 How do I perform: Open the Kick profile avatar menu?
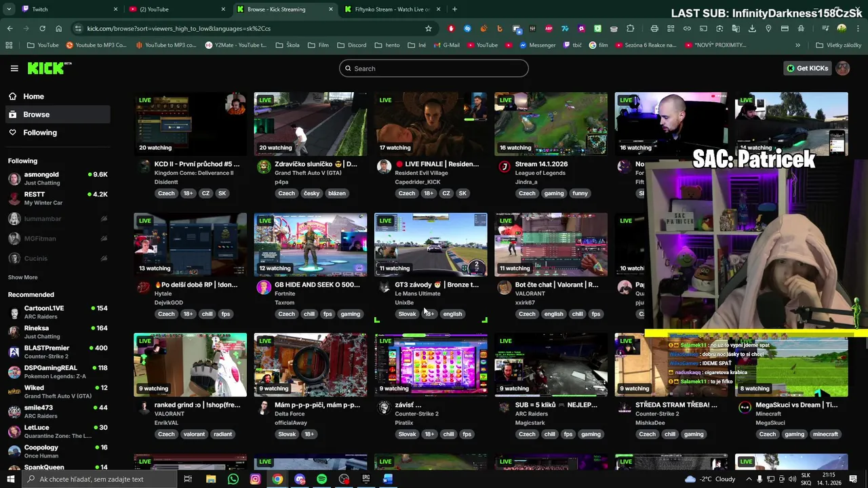click(842, 68)
